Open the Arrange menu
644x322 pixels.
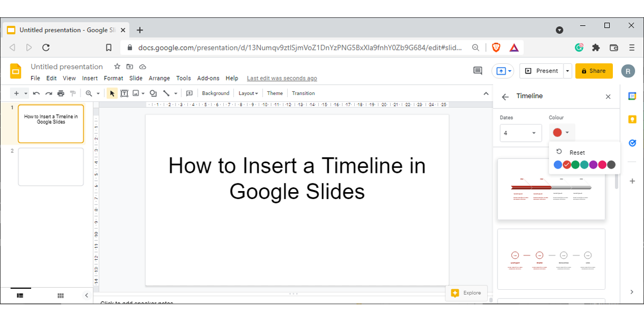(159, 78)
